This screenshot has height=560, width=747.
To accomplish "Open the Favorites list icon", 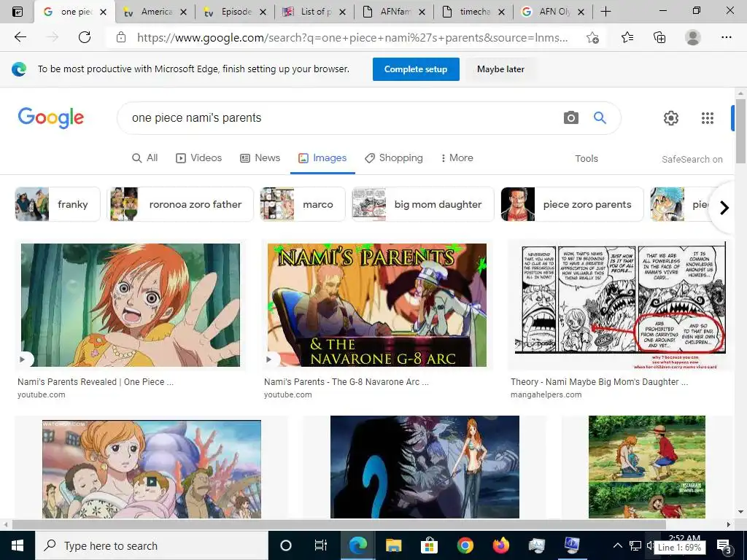I will coord(627,37).
